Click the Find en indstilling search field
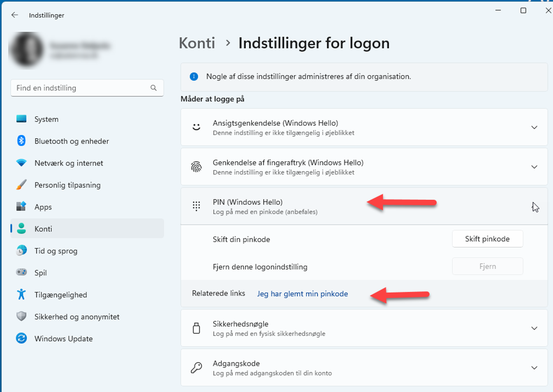This screenshot has width=553, height=392. coord(87,88)
